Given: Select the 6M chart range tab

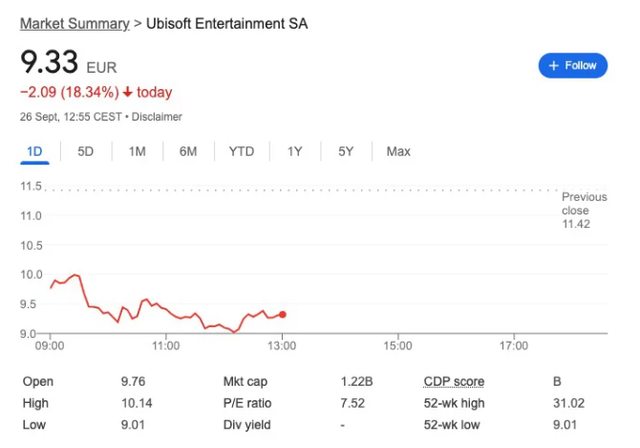Looking at the screenshot, I should pyautogui.click(x=188, y=152).
